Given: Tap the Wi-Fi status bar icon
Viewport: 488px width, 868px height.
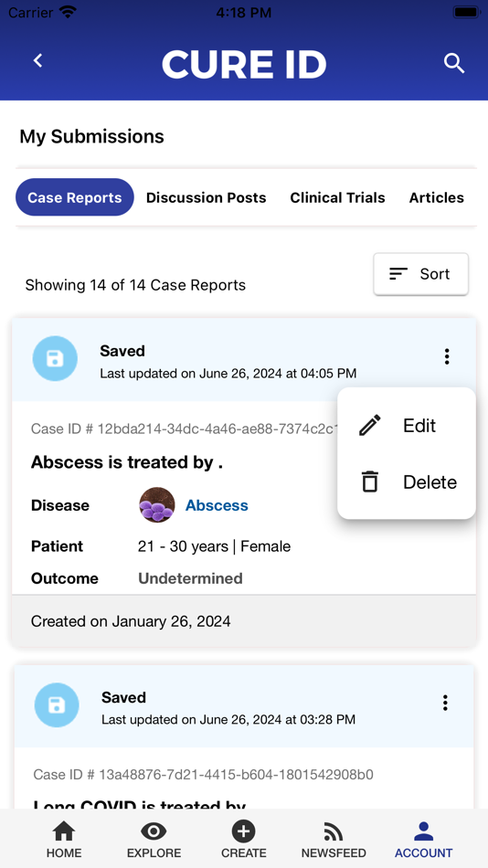Looking at the screenshot, I should pos(69,12).
